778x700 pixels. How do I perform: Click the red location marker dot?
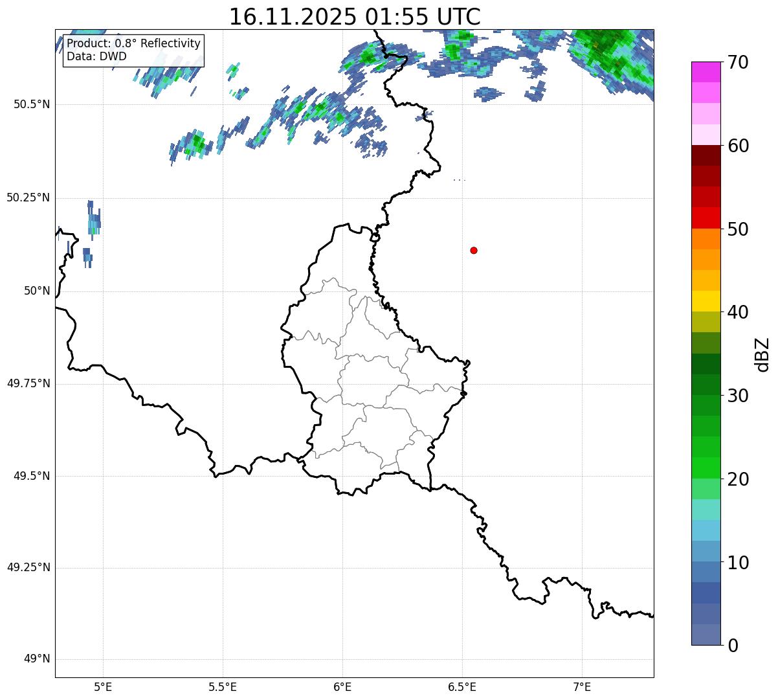474,250
